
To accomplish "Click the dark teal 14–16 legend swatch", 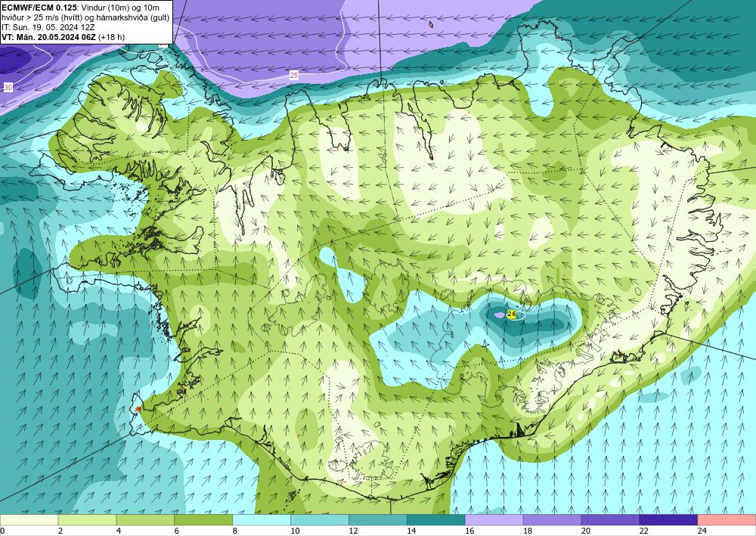I will coord(436,520).
